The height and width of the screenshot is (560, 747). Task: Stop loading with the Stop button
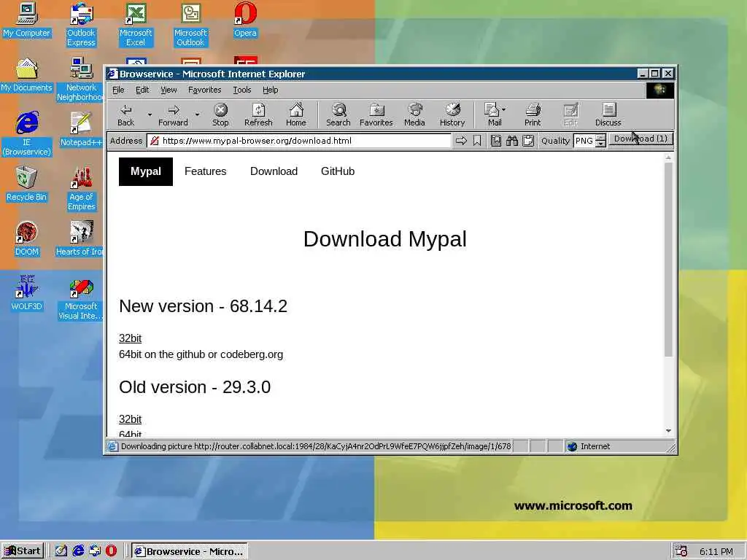[220, 114]
